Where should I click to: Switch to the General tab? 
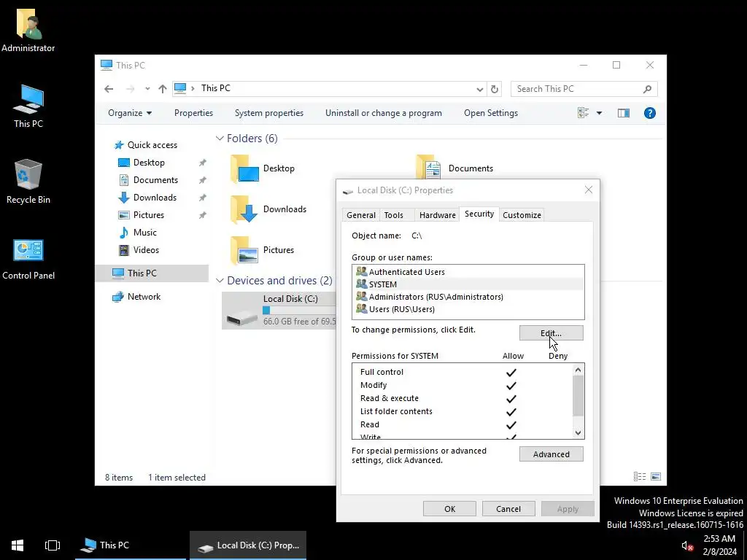click(360, 215)
